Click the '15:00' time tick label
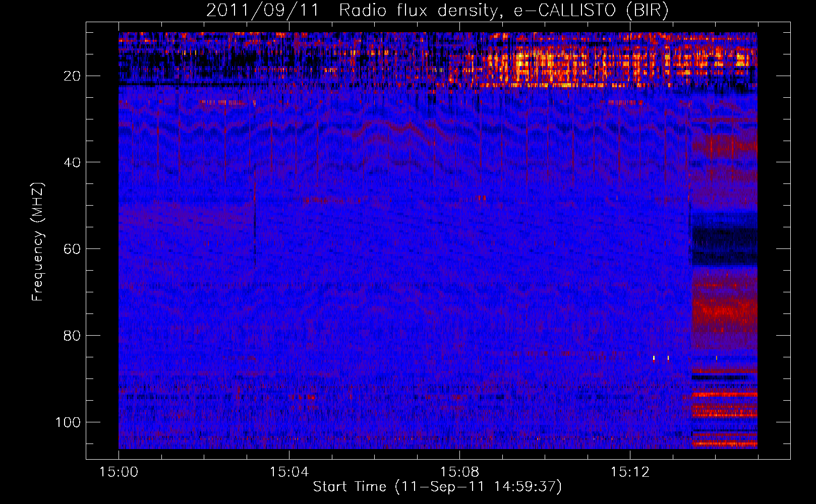The height and width of the screenshot is (504, 816). point(119,472)
